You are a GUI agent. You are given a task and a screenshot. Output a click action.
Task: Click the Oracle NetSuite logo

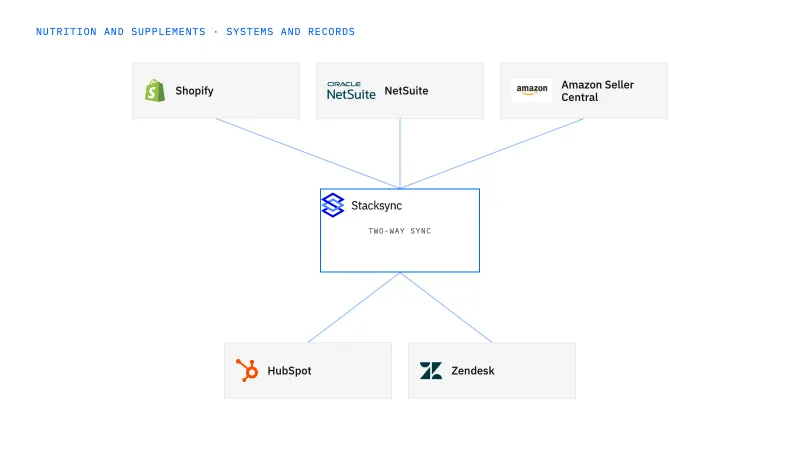351,90
